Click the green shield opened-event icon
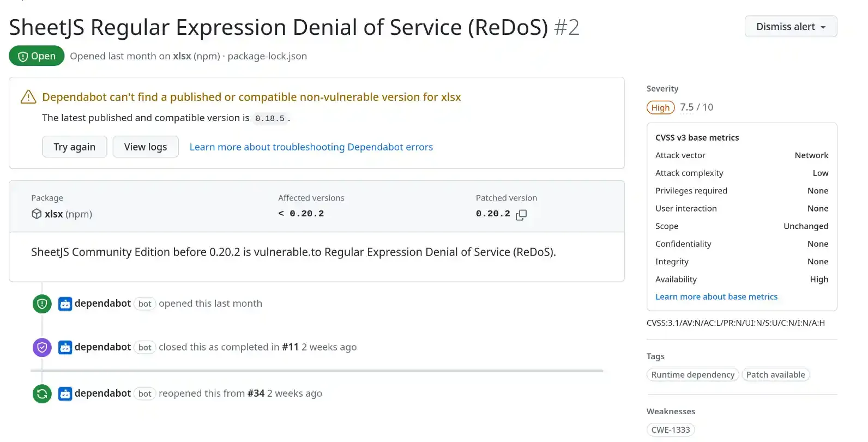This screenshot has width=868, height=442. 42,304
